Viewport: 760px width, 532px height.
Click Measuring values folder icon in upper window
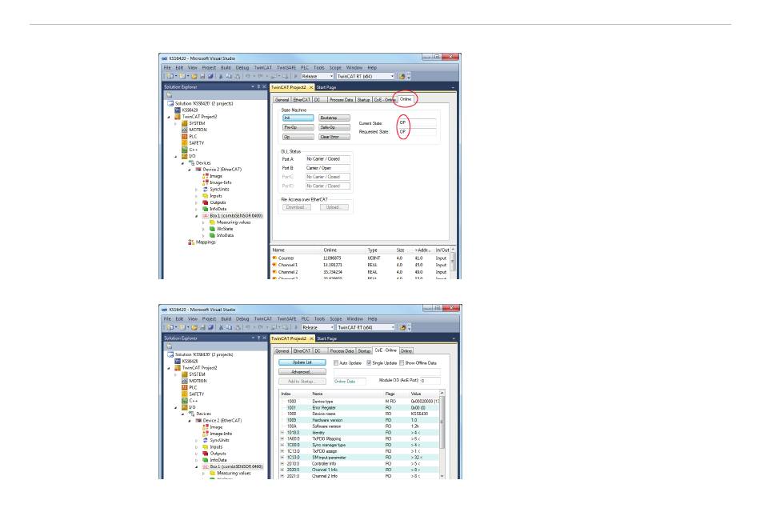point(212,222)
